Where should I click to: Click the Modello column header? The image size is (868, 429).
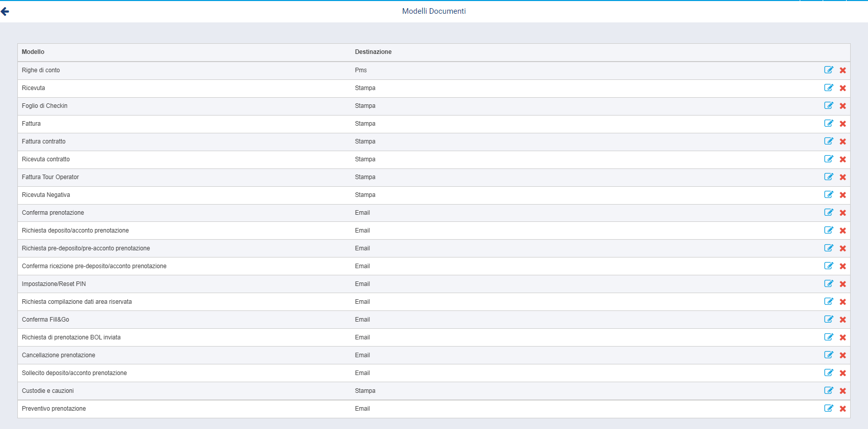click(33, 52)
